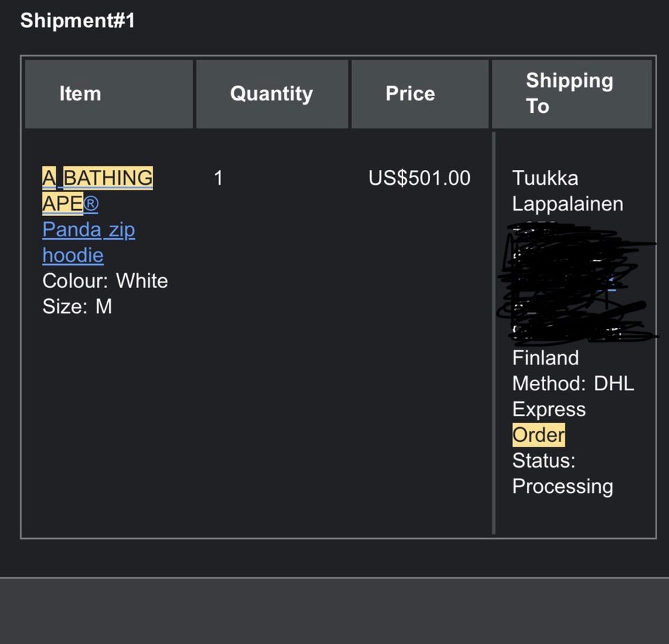Image resolution: width=669 pixels, height=644 pixels.
Task: Click the Shipment#1 heading
Action: pos(77,20)
